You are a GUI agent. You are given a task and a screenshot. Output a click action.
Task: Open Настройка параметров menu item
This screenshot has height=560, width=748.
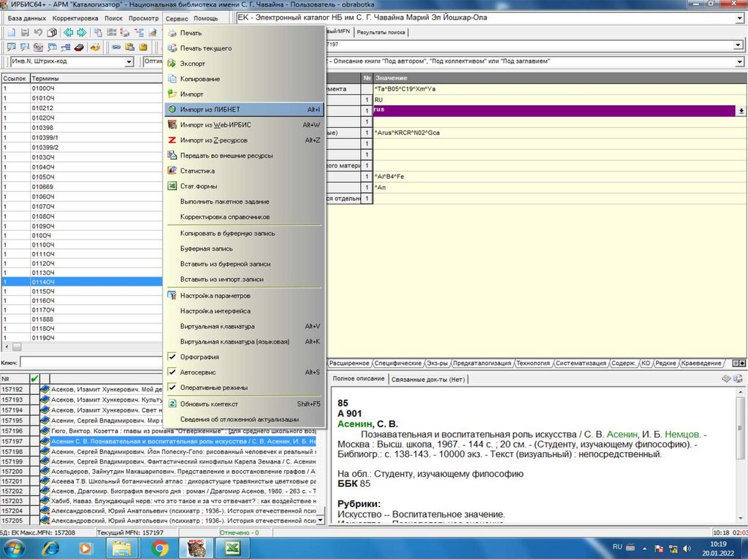[244, 295]
